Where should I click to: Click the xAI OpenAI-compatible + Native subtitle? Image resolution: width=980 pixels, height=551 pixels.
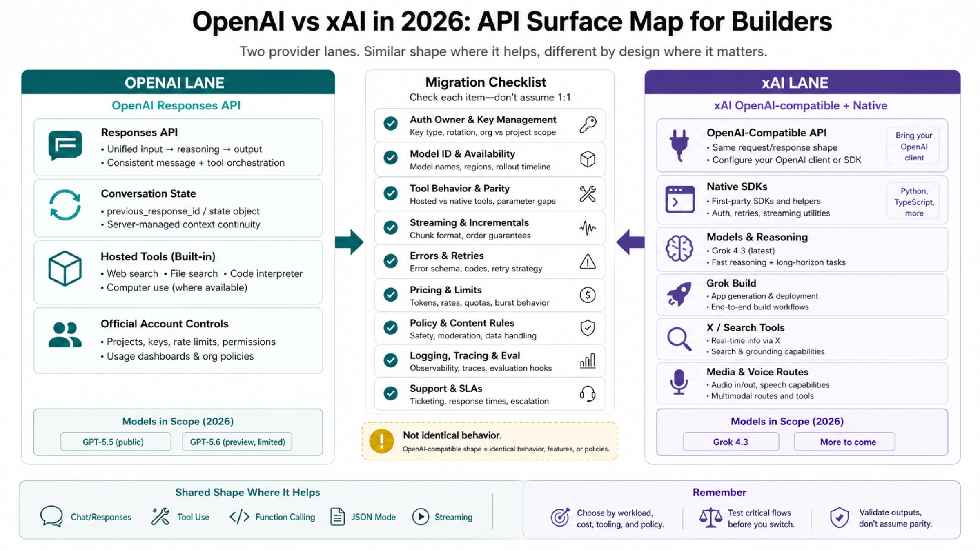click(x=800, y=105)
